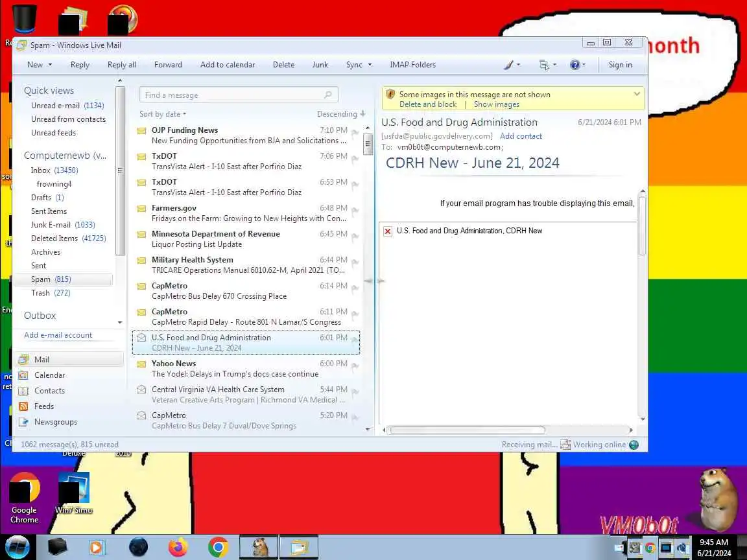Click the blue Help icon
The width and height of the screenshot is (747, 560).
[575, 65]
